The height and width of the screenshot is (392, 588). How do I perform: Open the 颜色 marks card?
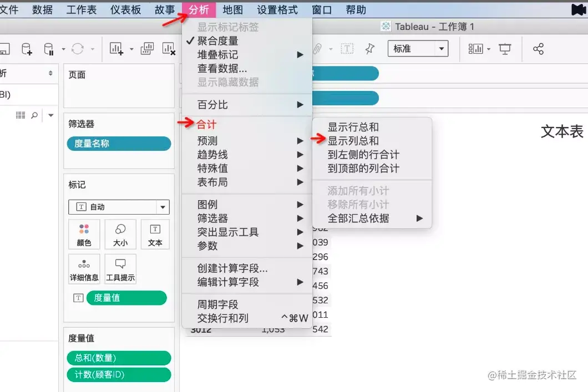(84, 234)
